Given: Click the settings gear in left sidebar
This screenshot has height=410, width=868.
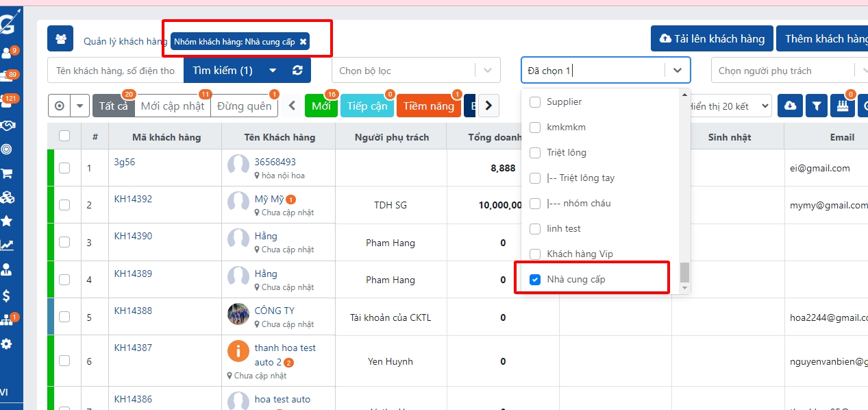Looking at the screenshot, I should [x=7, y=343].
